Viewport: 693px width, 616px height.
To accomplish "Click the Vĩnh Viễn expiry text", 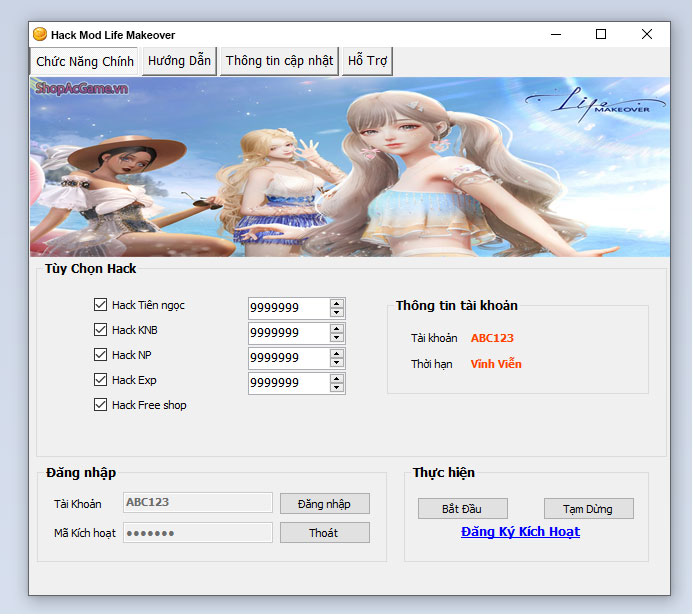I will point(496,364).
